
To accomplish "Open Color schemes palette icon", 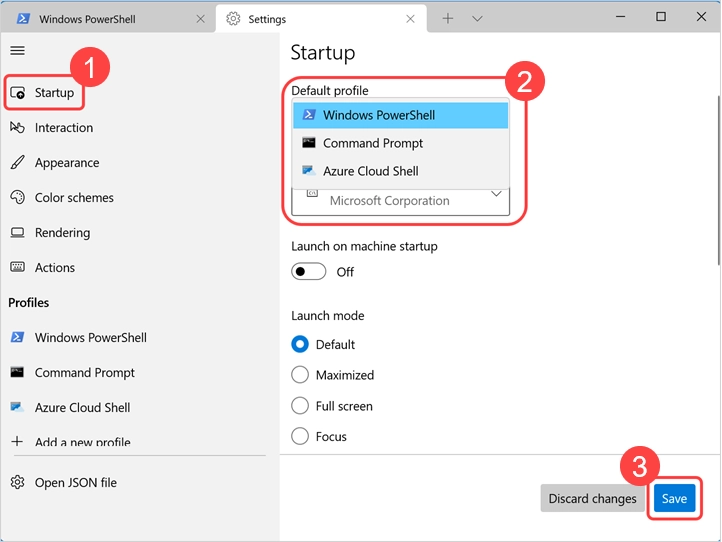I will (x=17, y=198).
